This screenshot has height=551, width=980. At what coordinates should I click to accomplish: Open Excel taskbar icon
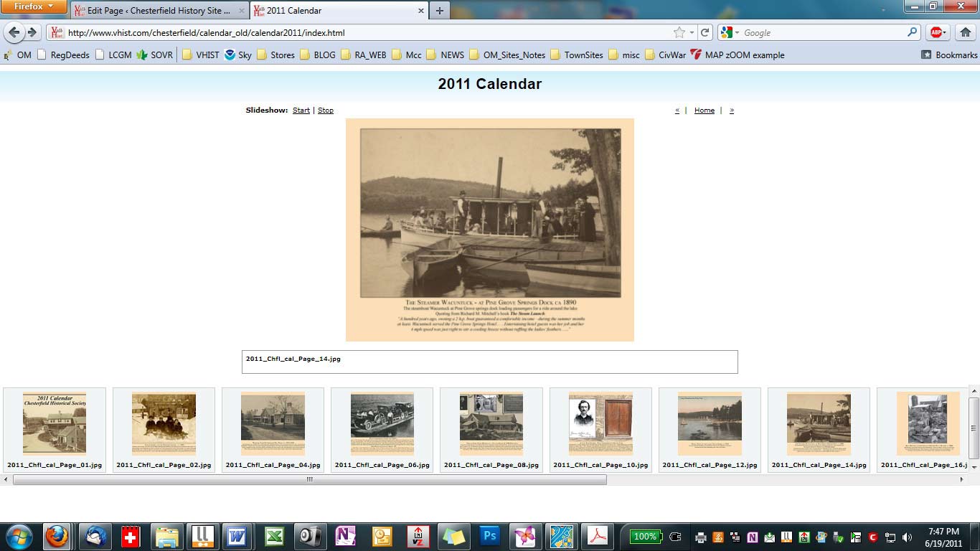pos(273,536)
